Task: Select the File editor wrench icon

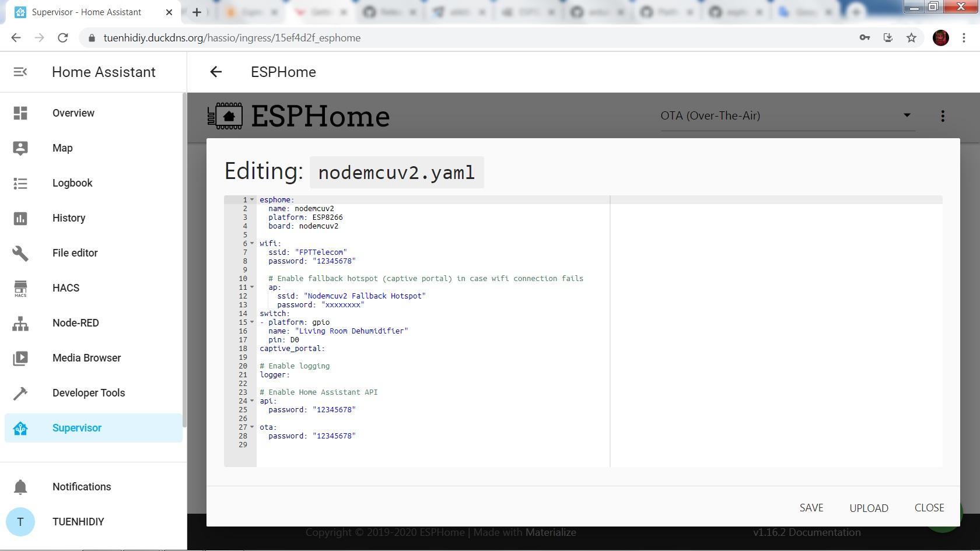Action: click(20, 253)
